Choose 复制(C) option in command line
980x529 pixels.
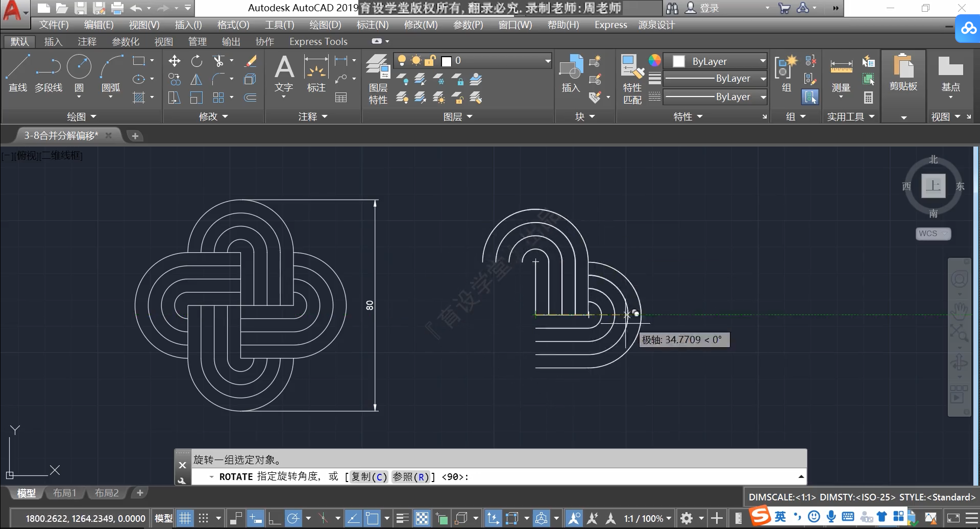tap(369, 476)
